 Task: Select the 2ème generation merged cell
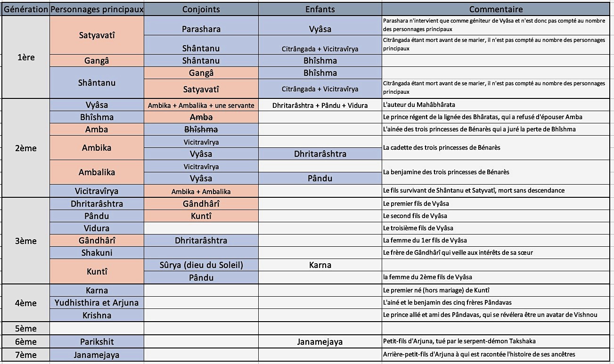tap(25, 148)
